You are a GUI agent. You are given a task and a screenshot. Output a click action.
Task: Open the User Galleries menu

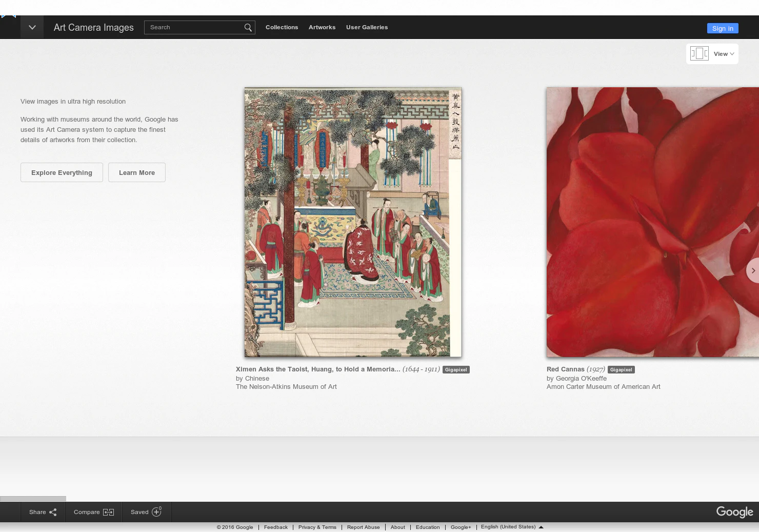coord(367,27)
